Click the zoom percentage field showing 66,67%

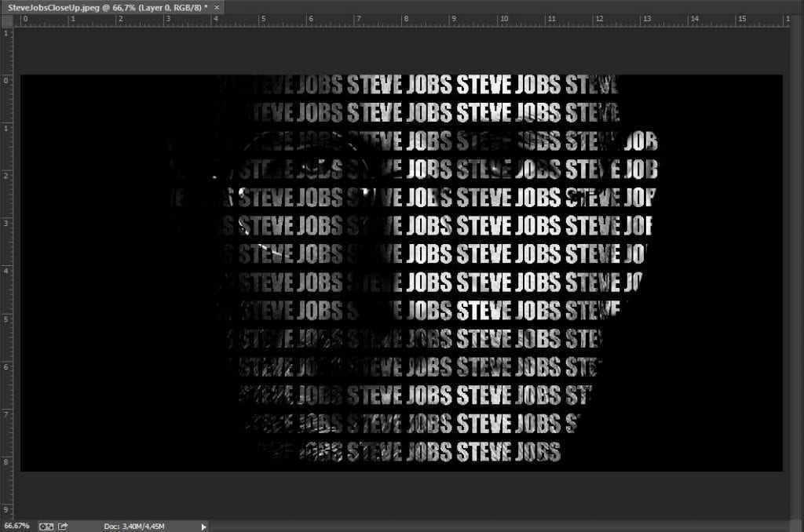click(x=17, y=526)
